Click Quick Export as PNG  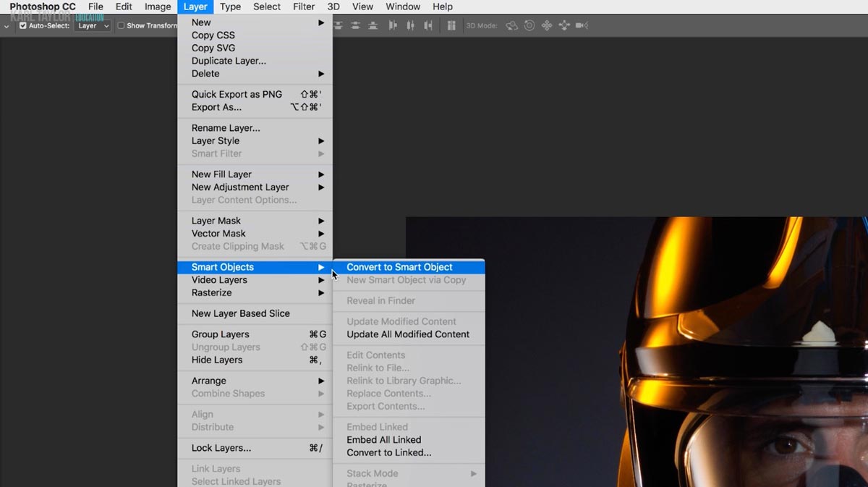[x=236, y=94]
